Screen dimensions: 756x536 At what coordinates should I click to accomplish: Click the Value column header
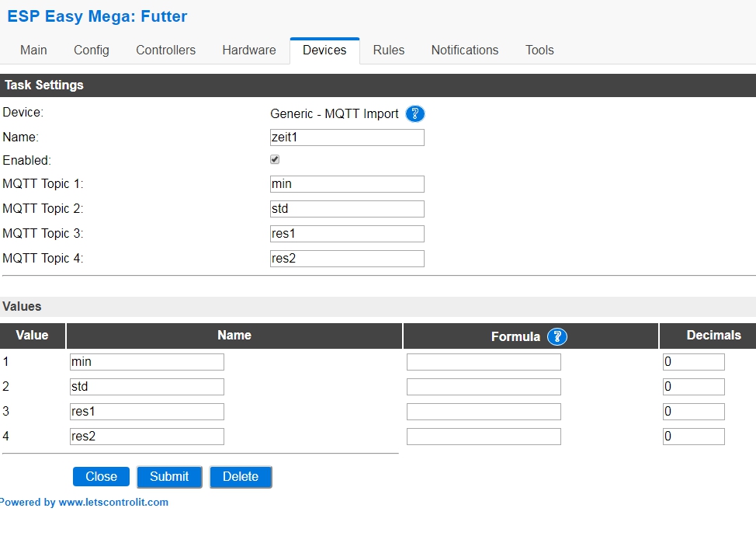[32, 336]
